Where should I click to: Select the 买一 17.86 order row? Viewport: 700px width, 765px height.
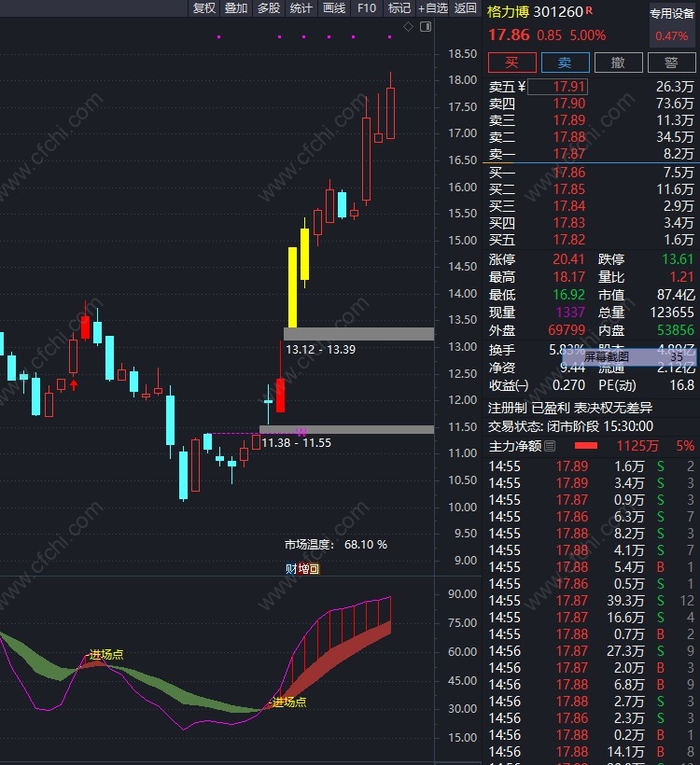(x=591, y=173)
